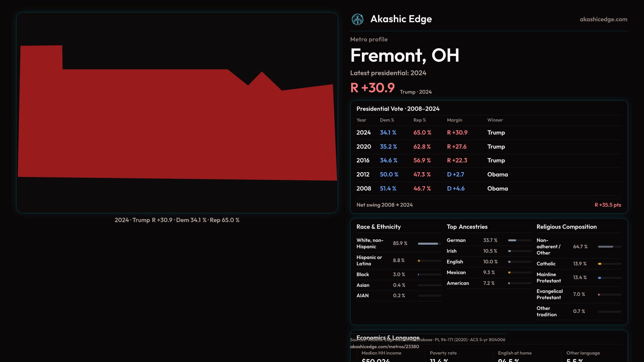This screenshot has height=362, width=644.
Task: Click the Akashic Edge logo icon
Action: [x=358, y=19]
